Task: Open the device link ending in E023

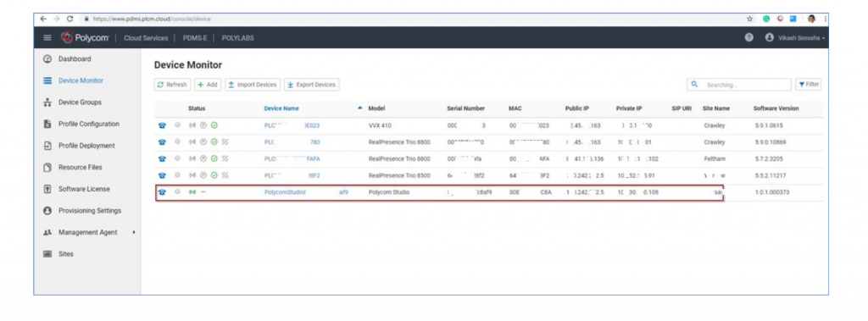Action: tap(292, 125)
